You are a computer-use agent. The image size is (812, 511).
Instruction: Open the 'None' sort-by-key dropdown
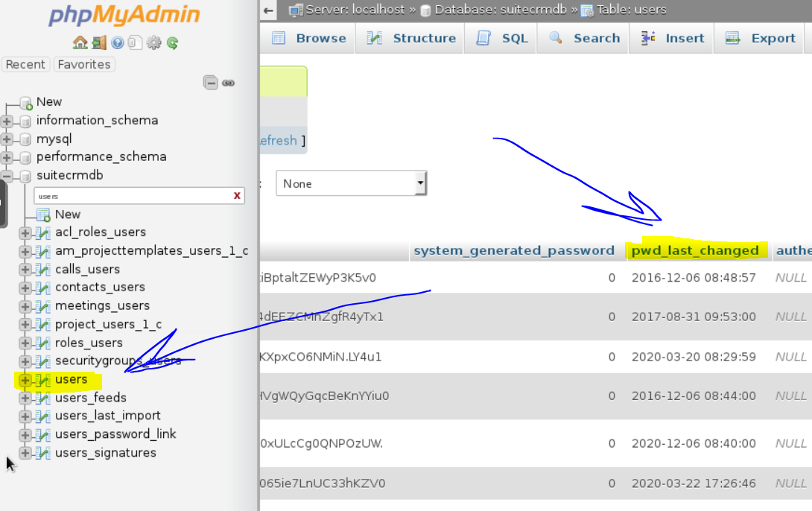[351, 183]
